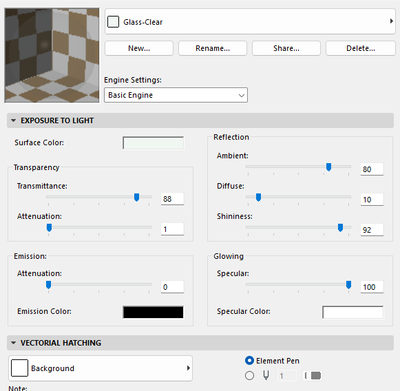
Task: Click the Transmittance slider handle
Action: tap(136, 197)
